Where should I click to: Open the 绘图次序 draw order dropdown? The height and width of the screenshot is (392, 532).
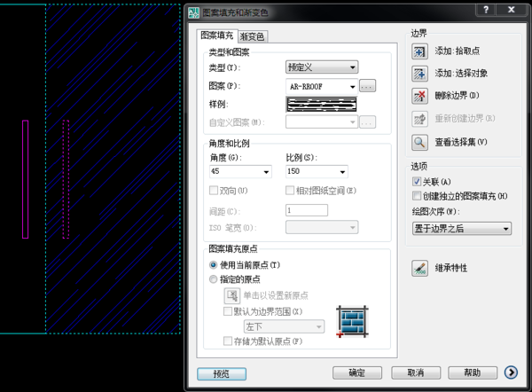coord(462,229)
